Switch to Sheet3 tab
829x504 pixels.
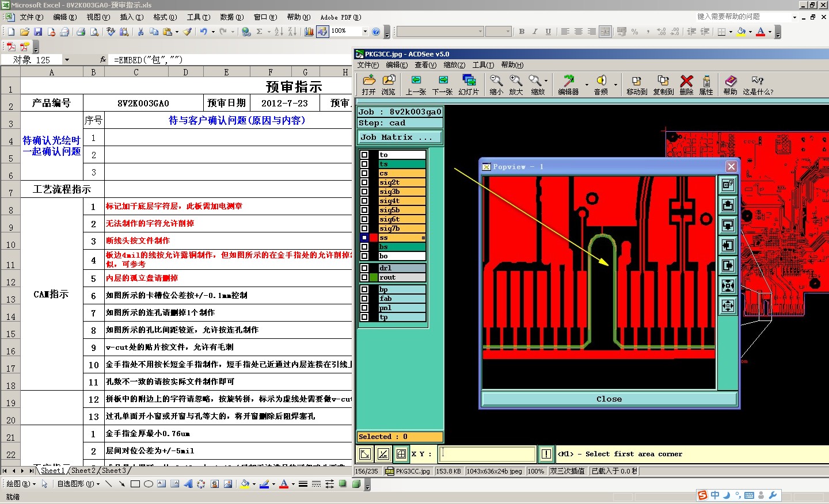point(113,471)
